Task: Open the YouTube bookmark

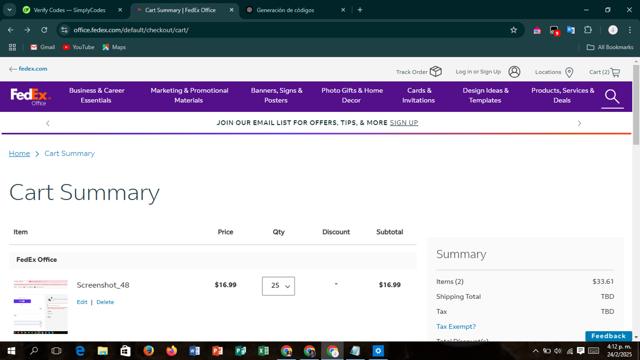Action: click(78, 47)
